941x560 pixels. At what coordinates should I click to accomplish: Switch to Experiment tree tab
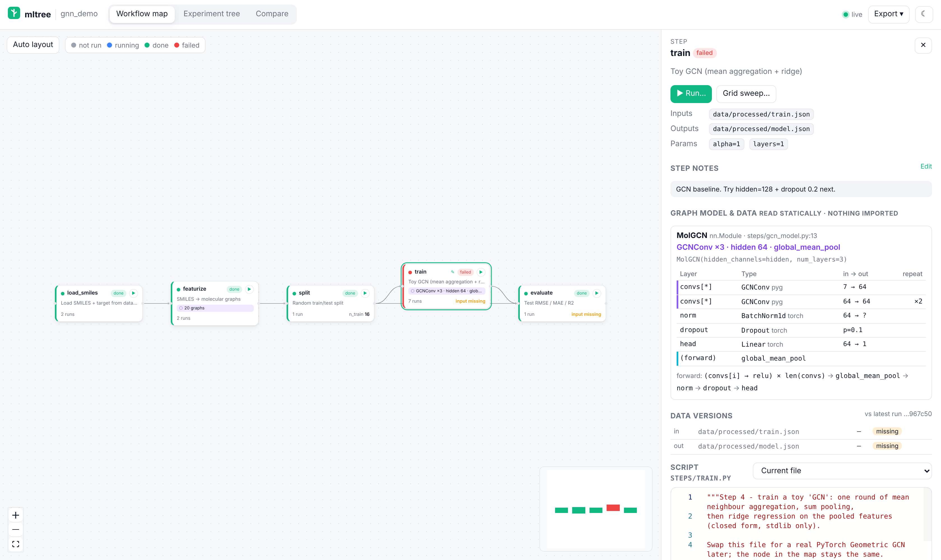click(x=212, y=14)
